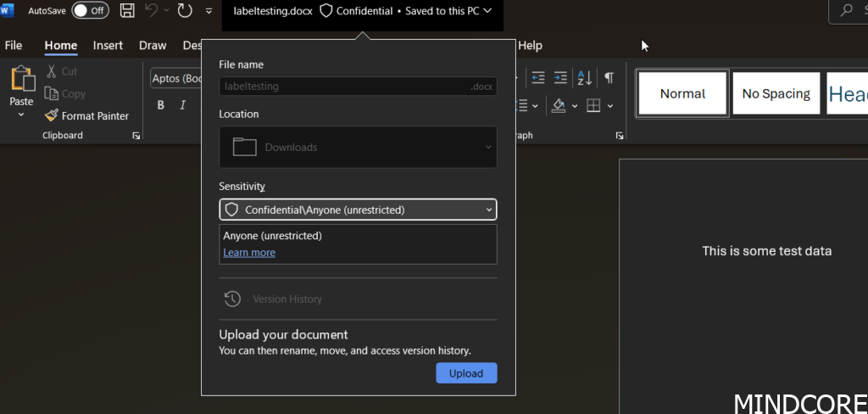
Task: Click the Shading paint bucket color
Action: (x=559, y=105)
